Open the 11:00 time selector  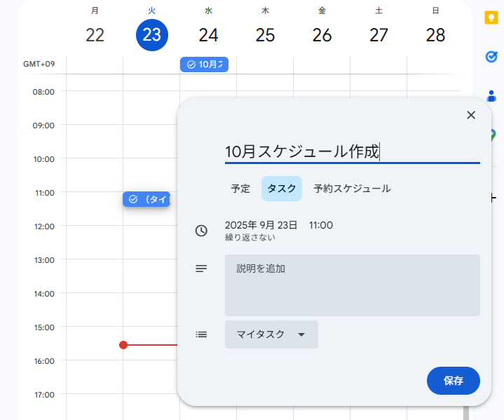(x=321, y=225)
